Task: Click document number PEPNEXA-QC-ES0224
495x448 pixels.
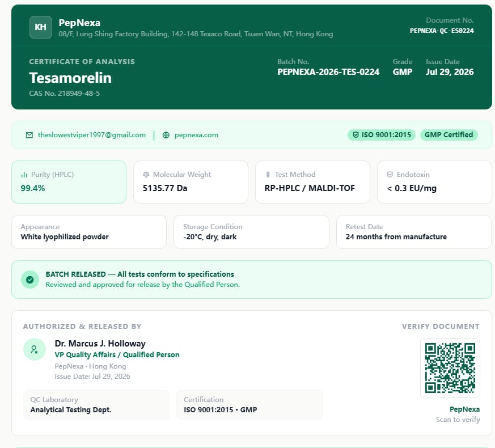Action: [x=442, y=31]
